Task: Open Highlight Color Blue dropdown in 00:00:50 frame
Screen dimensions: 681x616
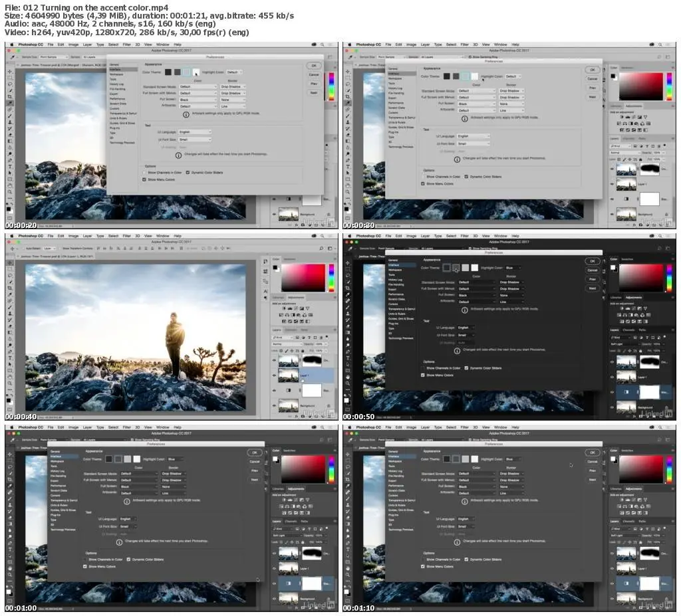Action: click(513, 268)
